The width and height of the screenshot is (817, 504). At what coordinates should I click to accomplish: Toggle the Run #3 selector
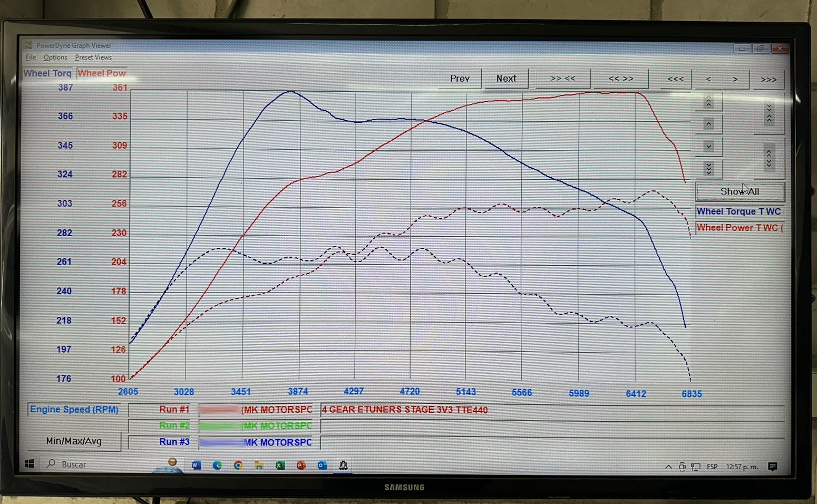(x=173, y=442)
